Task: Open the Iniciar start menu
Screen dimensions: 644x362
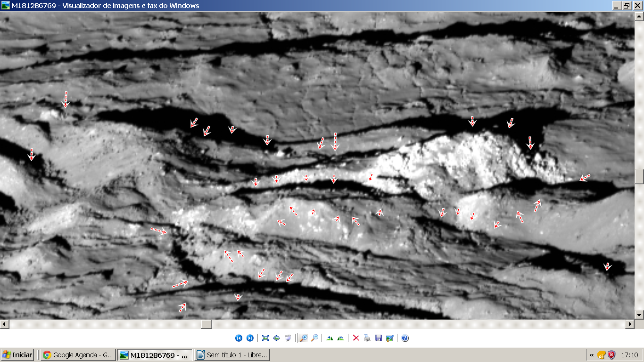Action: (x=17, y=355)
